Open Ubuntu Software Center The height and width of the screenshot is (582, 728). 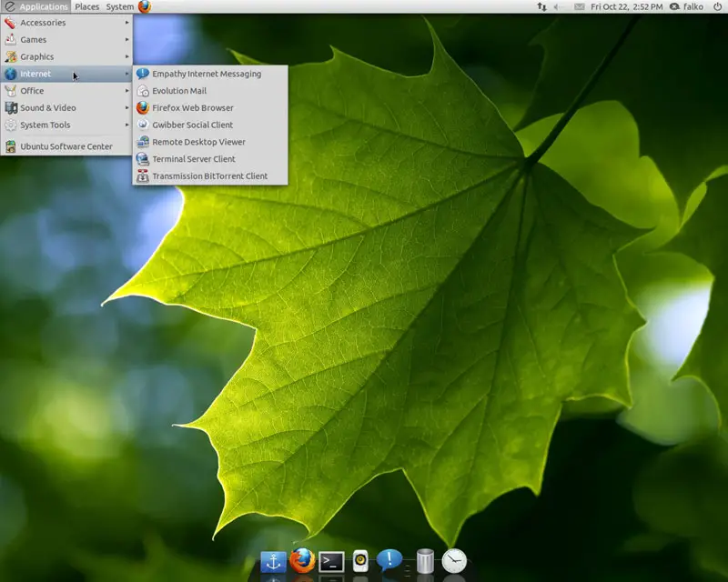tap(66, 146)
